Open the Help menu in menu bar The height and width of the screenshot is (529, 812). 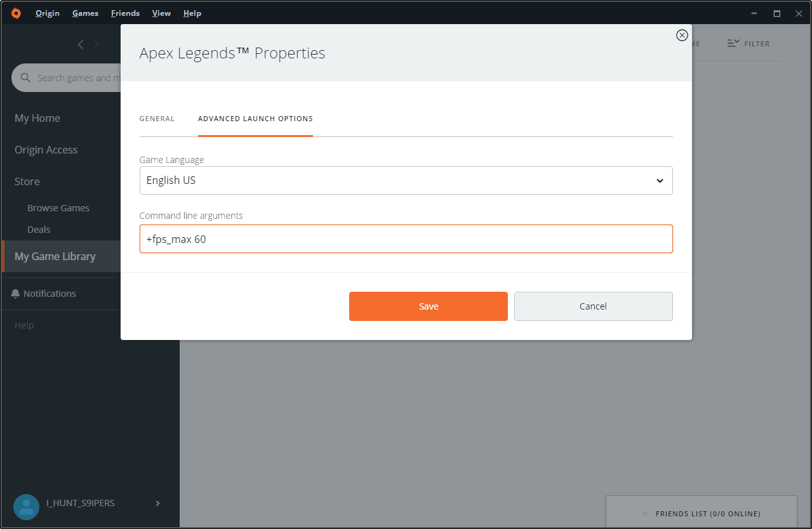(x=192, y=13)
